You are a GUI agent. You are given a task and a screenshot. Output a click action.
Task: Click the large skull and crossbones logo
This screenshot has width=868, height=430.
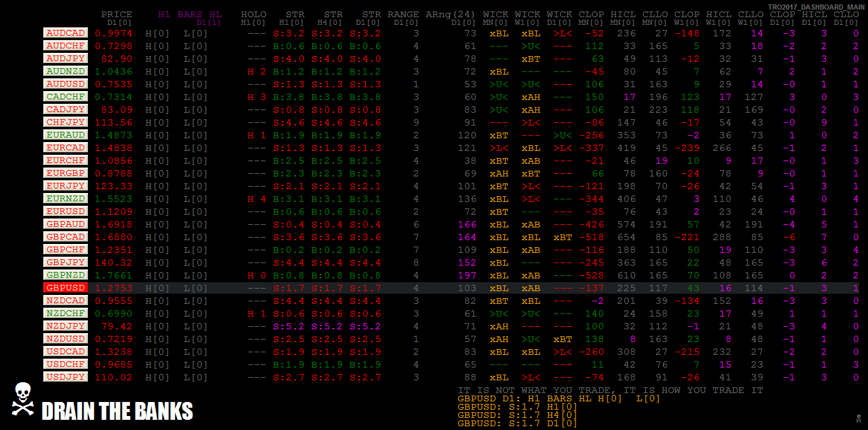coord(22,400)
